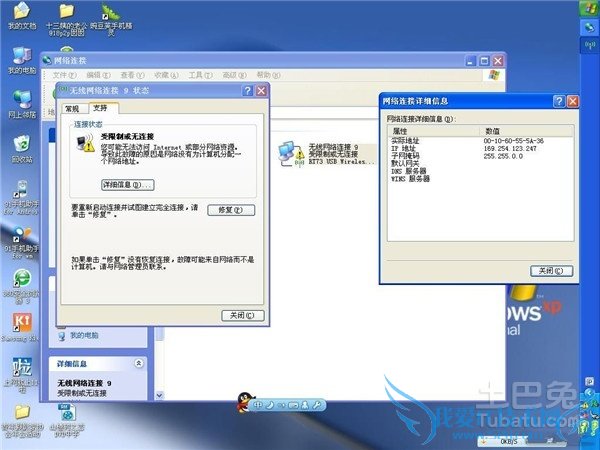Click the 数值 column header
This screenshot has width=600, height=450.
pos(526,131)
